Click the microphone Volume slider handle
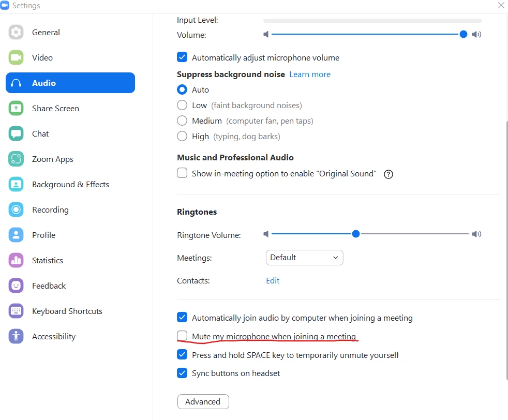508x420 pixels. 464,34
